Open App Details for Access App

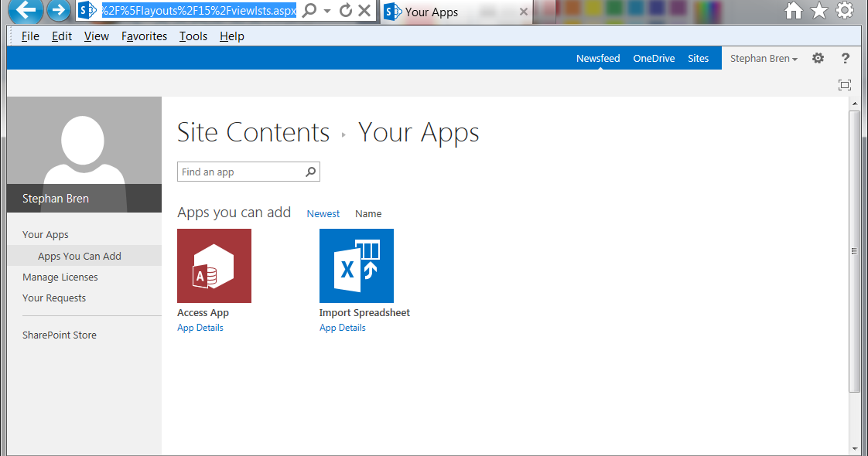200,328
